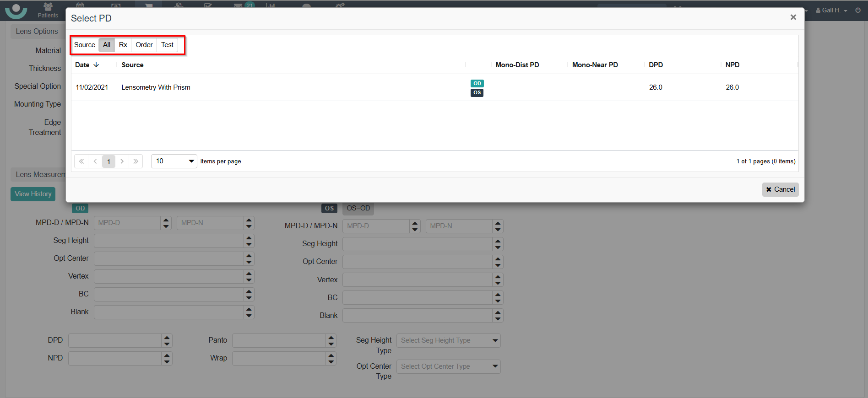Expand the Gail H. user menu

point(832,10)
